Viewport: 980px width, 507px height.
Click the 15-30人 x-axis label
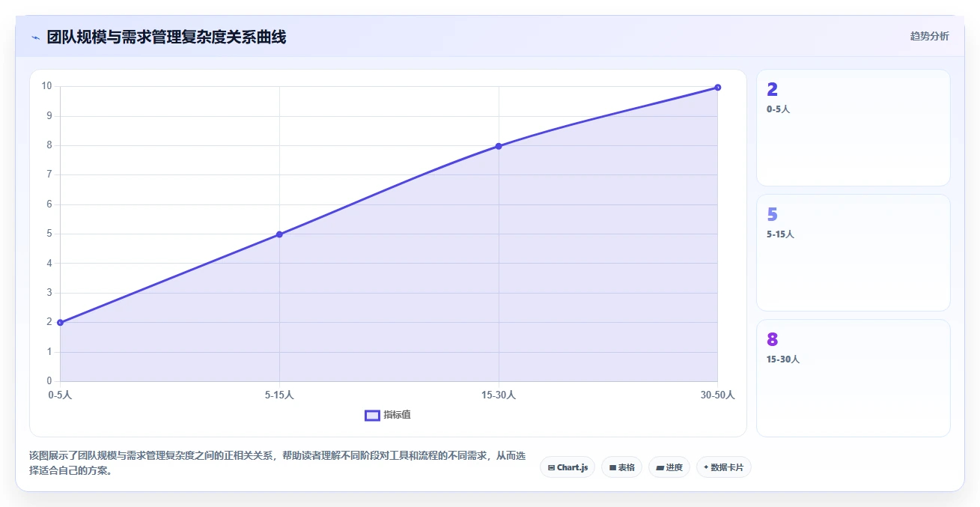pyautogui.click(x=499, y=395)
